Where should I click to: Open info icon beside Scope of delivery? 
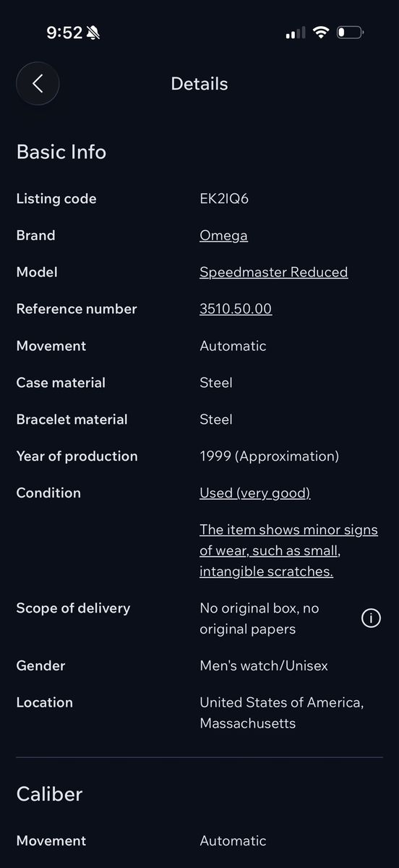[x=371, y=618]
